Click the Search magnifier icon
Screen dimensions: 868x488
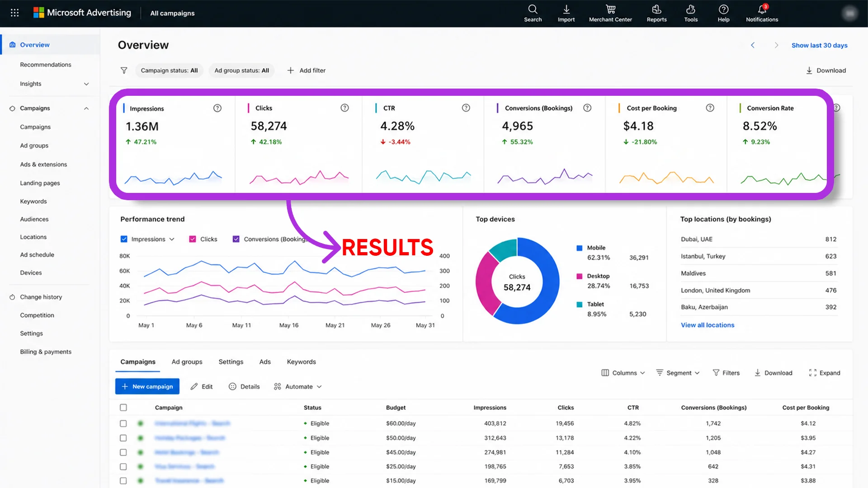[x=533, y=9]
